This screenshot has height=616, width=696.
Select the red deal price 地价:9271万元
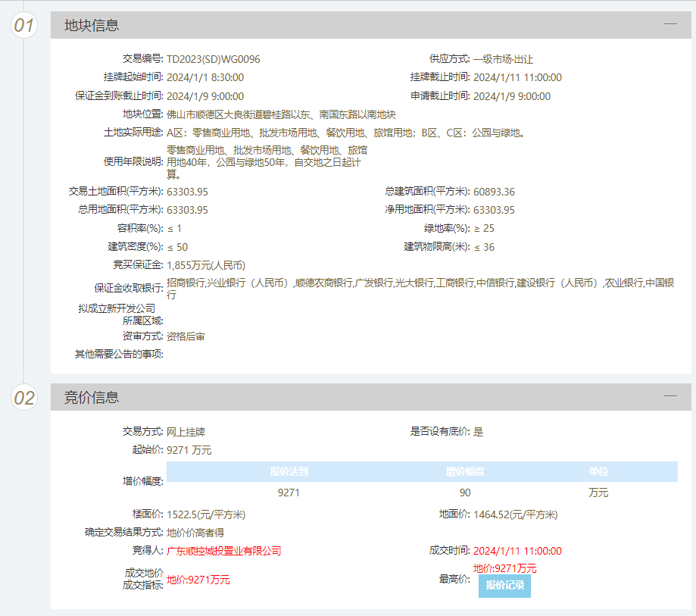[198, 580]
